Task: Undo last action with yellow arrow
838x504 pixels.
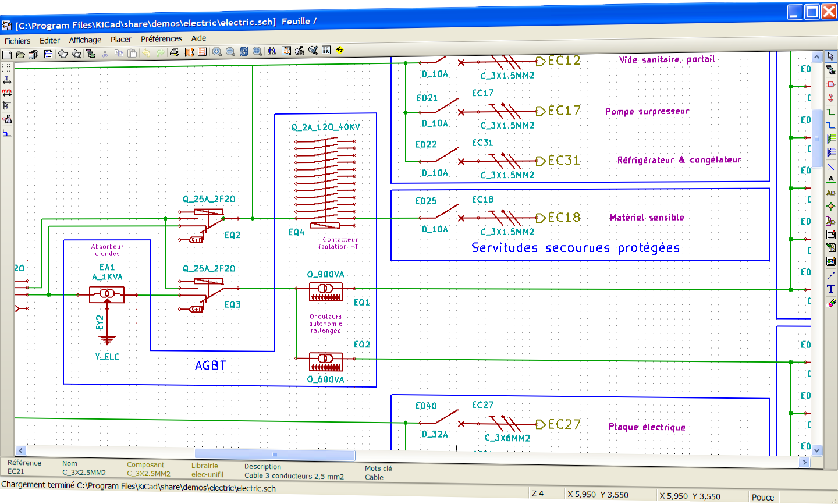Action: 146,53
